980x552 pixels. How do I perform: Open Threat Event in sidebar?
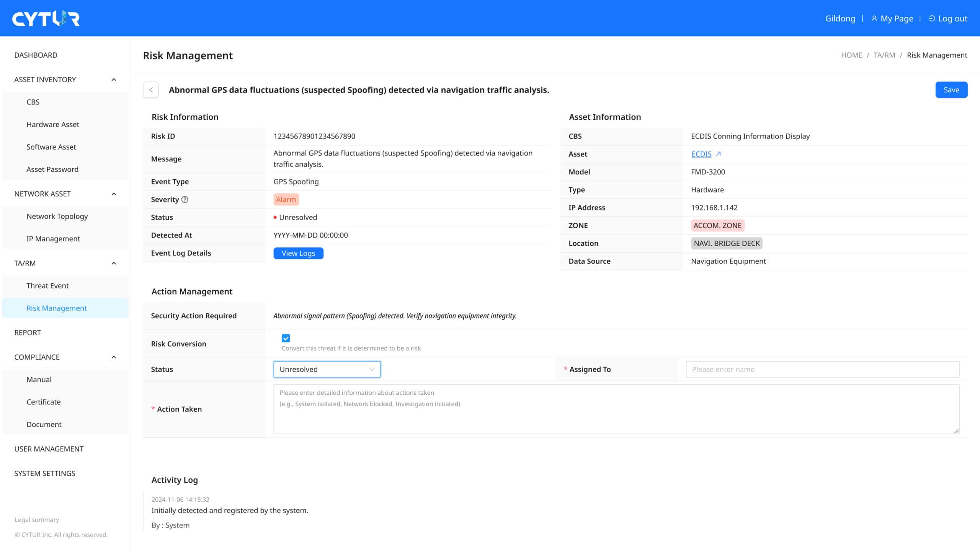tap(47, 285)
